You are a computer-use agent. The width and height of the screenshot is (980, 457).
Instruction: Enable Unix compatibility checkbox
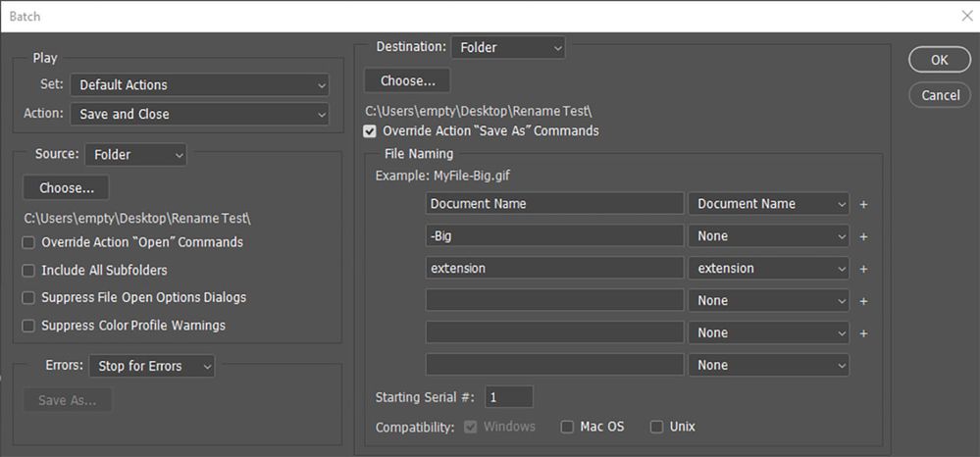tap(657, 427)
